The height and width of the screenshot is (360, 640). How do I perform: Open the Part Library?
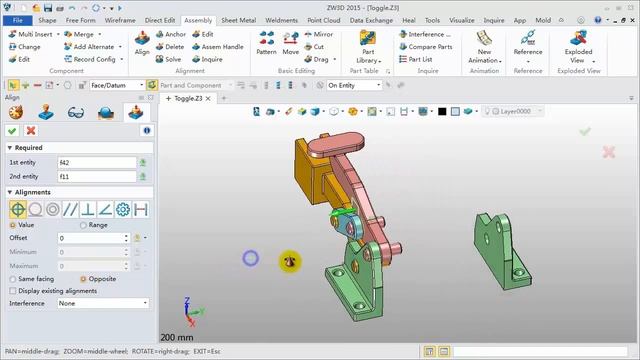point(368,47)
